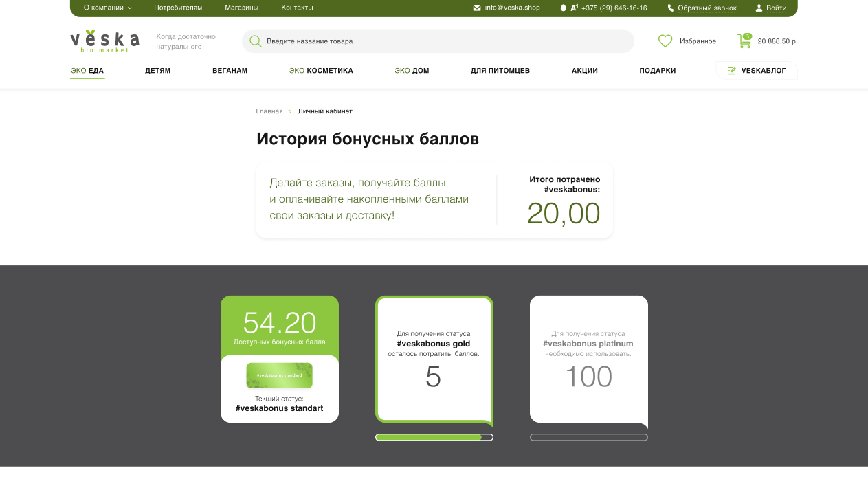The image size is (868, 479).
Task: Click the user login icon
Action: [759, 8]
